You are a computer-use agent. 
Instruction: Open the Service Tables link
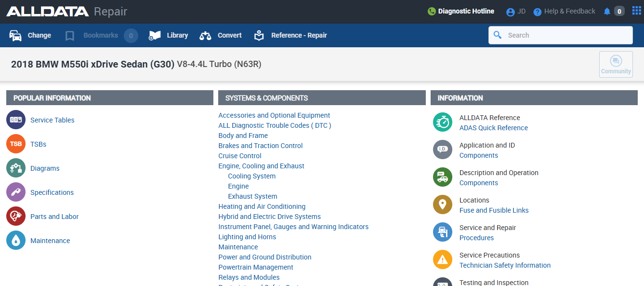pos(53,120)
